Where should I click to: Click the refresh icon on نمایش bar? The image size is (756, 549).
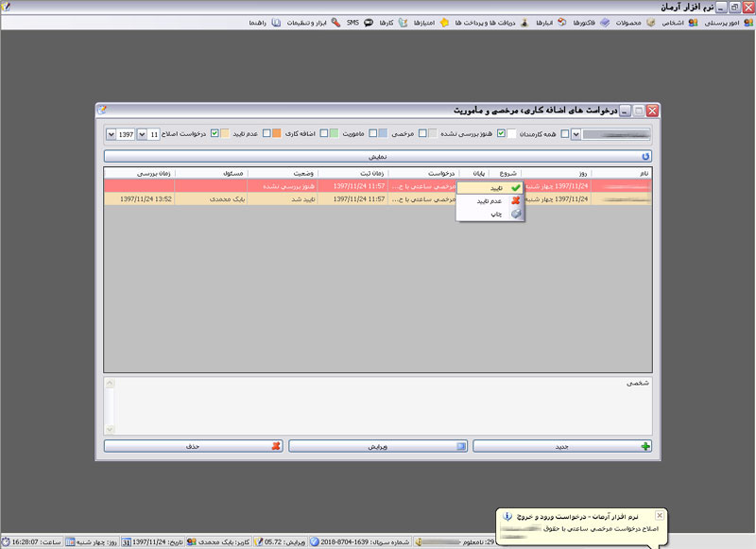[645, 156]
